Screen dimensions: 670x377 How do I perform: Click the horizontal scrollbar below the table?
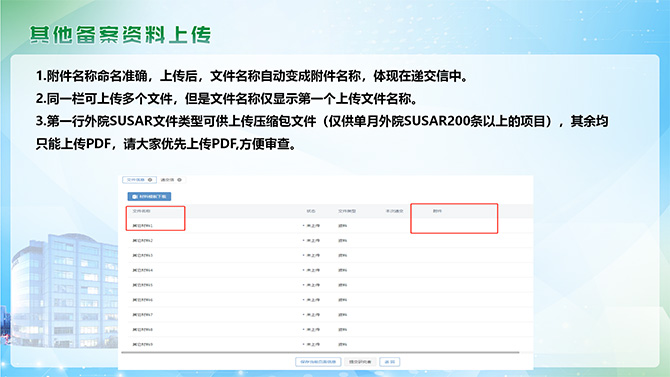coord(320,353)
